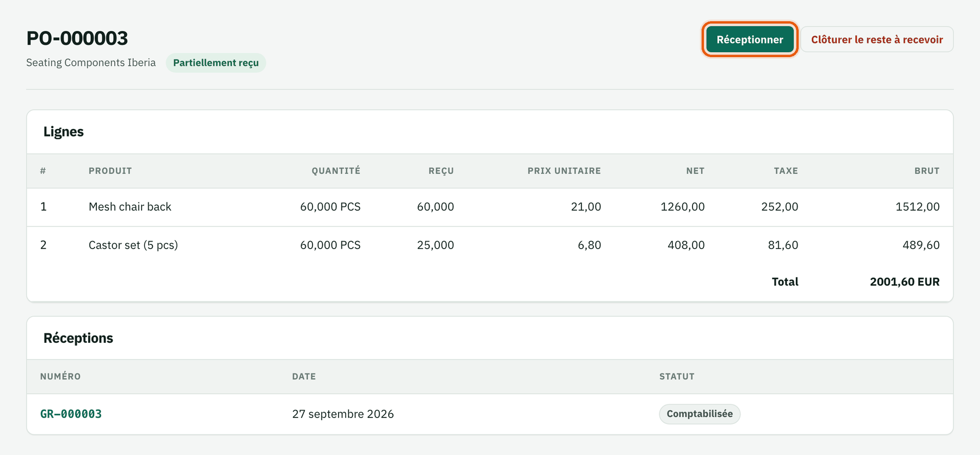Select tax amount 252,00
The image size is (980, 455).
pos(780,207)
